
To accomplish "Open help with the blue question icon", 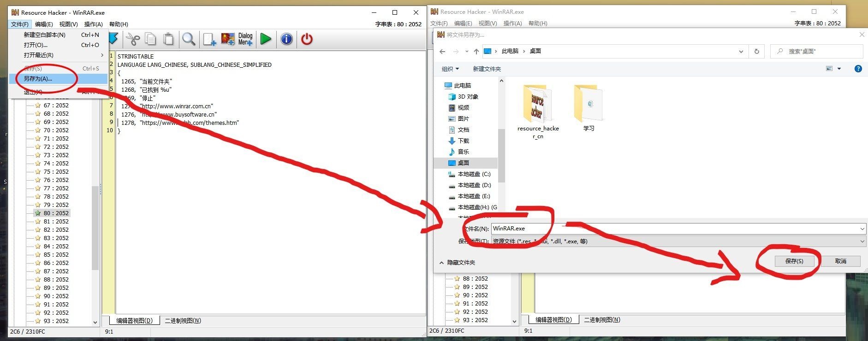I will [x=858, y=69].
